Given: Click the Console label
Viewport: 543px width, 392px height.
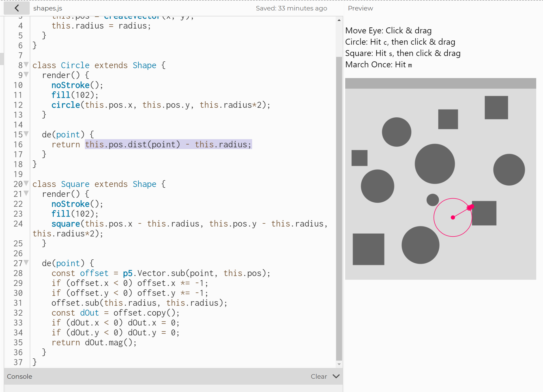Looking at the screenshot, I should [x=20, y=376].
